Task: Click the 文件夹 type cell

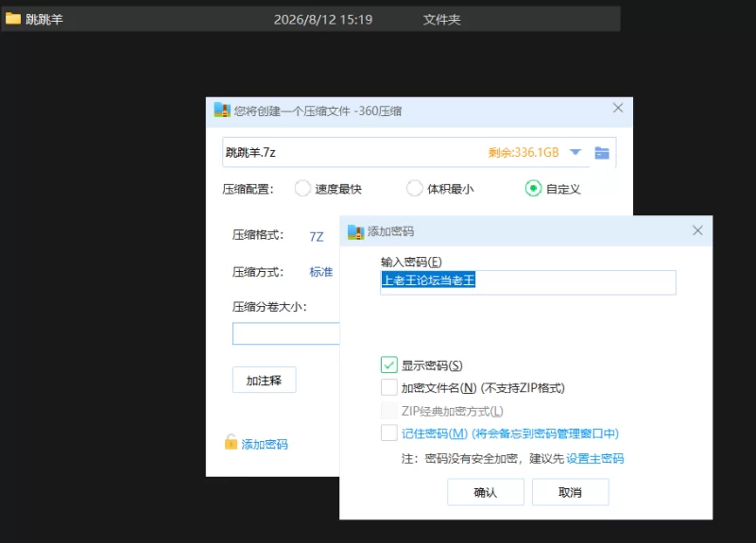Action: coord(441,19)
